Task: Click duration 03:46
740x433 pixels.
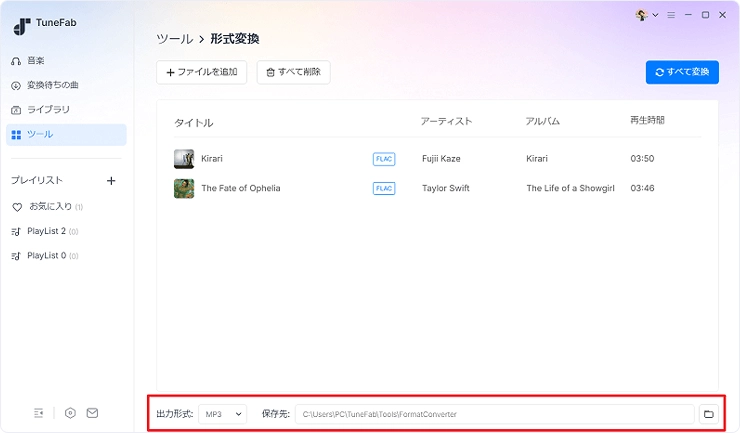Action: click(642, 188)
